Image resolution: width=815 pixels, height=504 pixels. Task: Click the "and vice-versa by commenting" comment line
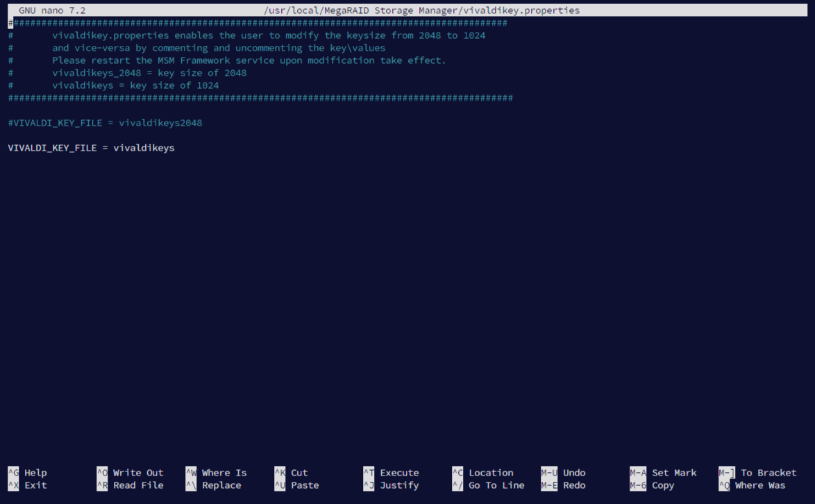click(x=197, y=48)
